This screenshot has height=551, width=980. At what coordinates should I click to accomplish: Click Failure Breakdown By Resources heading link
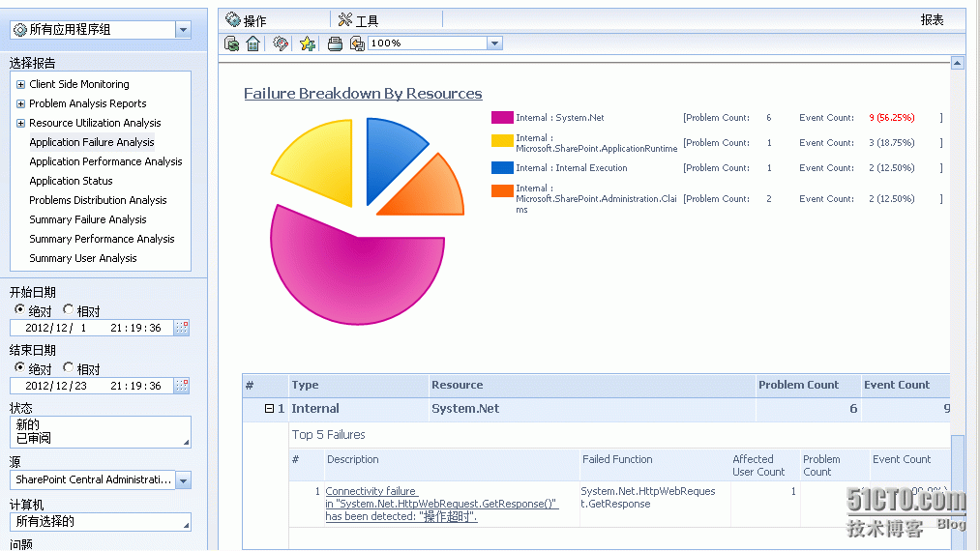363,93
